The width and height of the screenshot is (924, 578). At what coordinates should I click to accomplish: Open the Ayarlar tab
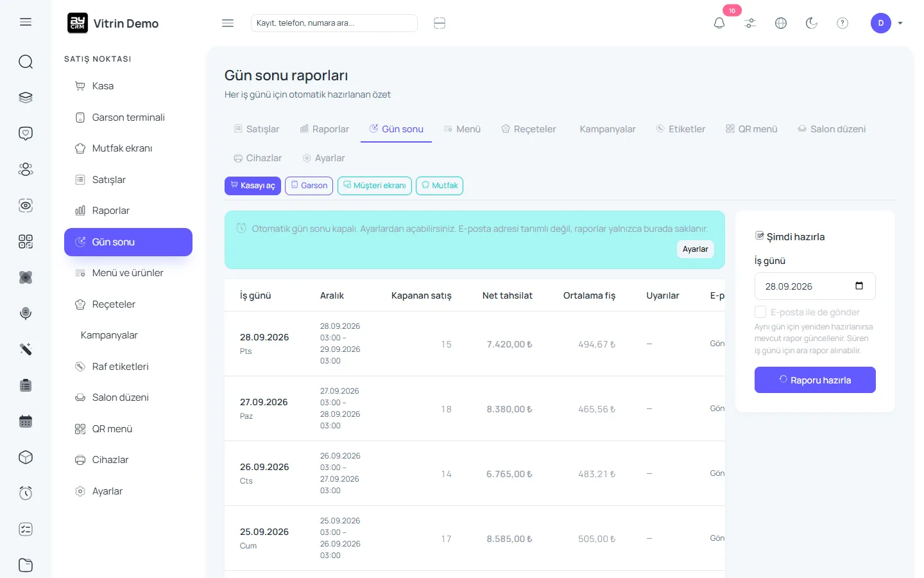tap(324, 158)
